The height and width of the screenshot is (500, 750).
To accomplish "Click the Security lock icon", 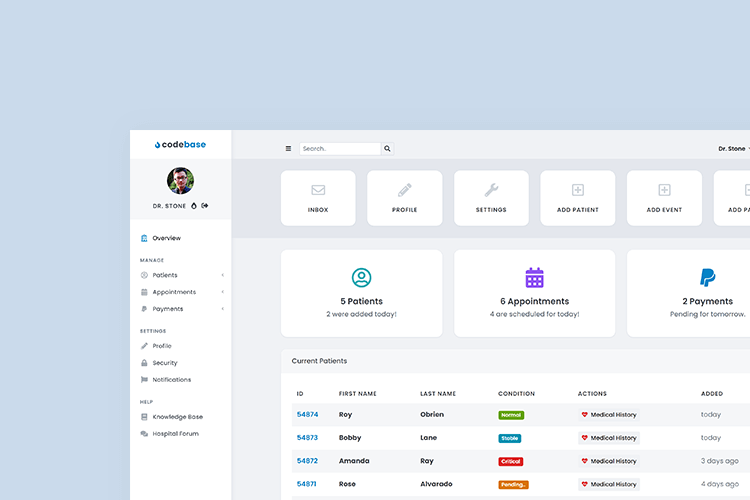I will [144, 363].
